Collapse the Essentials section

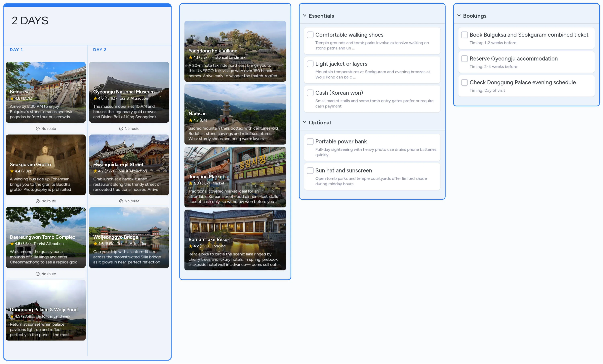pyautogui.click(x=305, y=15)
